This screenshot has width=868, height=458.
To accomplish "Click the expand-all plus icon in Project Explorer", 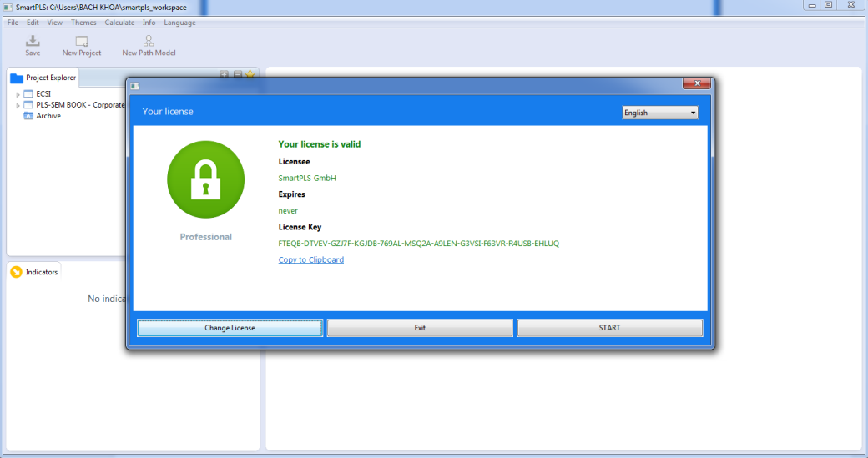I will (x=225, y=73).
